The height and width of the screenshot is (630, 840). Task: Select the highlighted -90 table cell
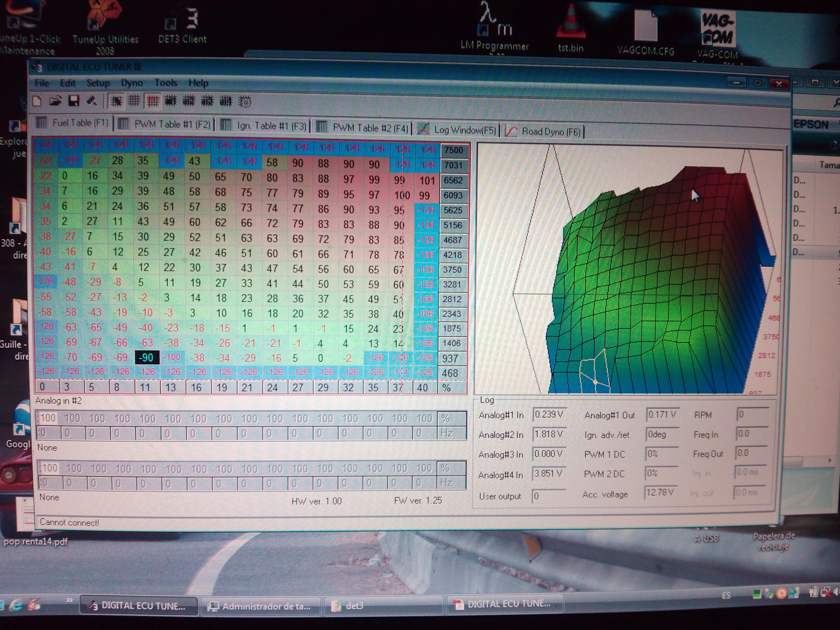(x=146, y=357)
